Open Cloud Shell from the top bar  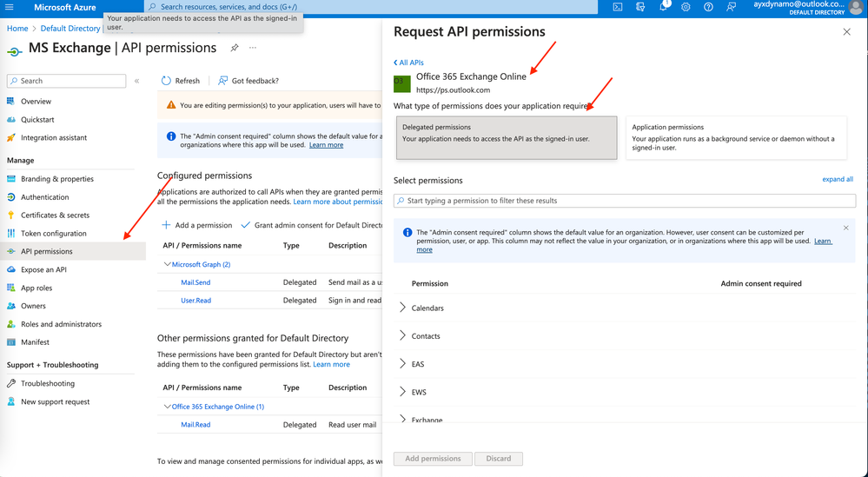tap(618, 7)
